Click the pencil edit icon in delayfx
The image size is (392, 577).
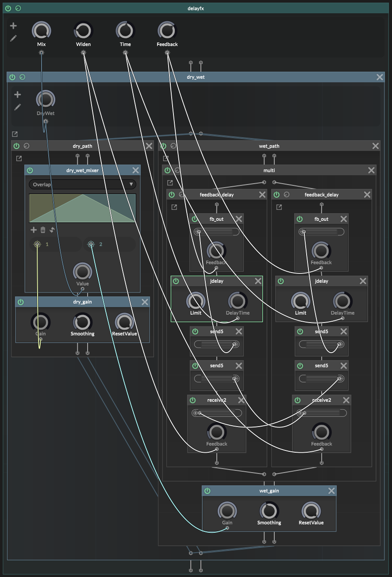pyautogui.click(x=13, y=38)
